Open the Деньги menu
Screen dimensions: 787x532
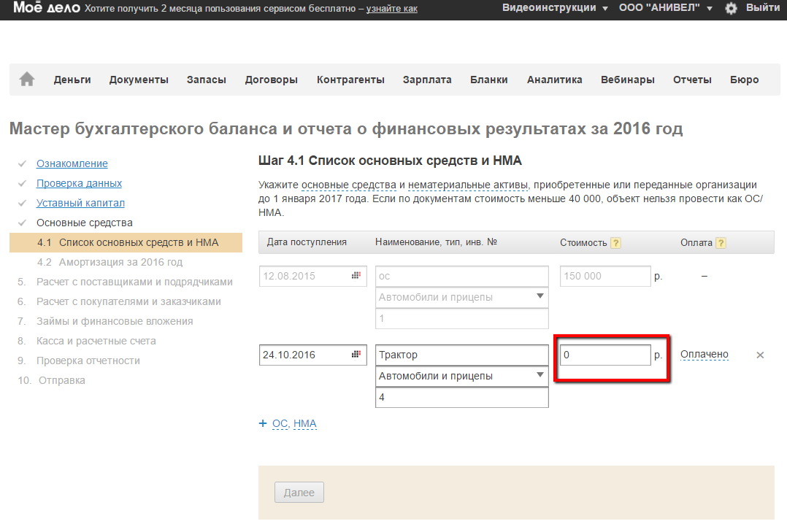point(72,80)
